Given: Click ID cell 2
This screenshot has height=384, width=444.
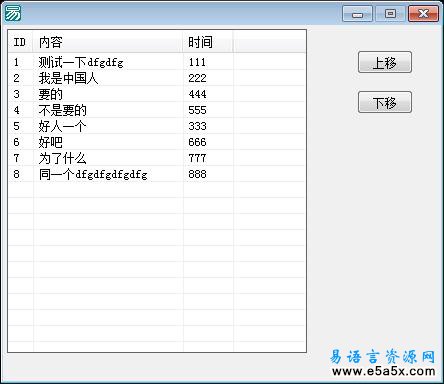Looking at the screenshot, I should (16, 78).
